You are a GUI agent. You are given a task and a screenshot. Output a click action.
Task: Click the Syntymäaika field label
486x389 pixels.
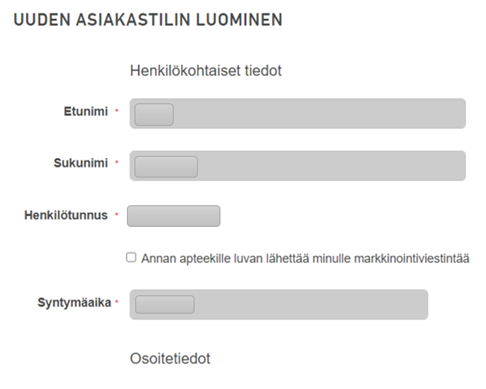click(74, 303)
